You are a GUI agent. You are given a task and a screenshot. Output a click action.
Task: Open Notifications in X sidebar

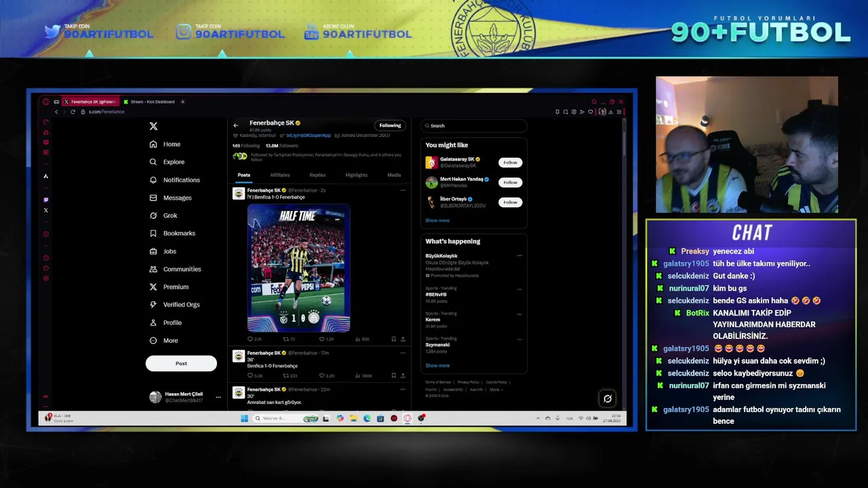pyautogui.click(x=174, y=180)
